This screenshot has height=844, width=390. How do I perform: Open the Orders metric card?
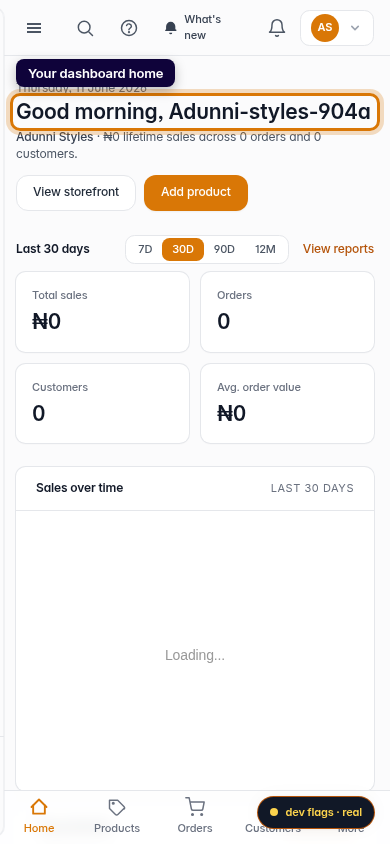(287, 312)
